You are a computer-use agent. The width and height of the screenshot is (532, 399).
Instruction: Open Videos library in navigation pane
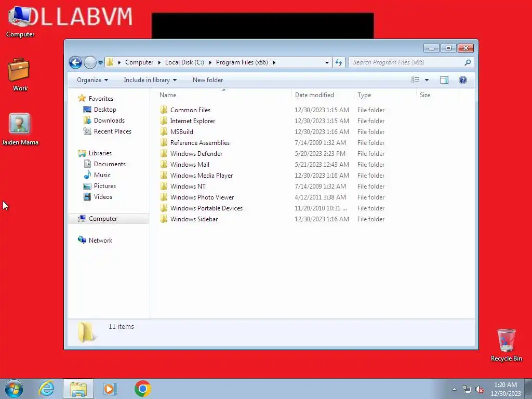tap(103, 197)
